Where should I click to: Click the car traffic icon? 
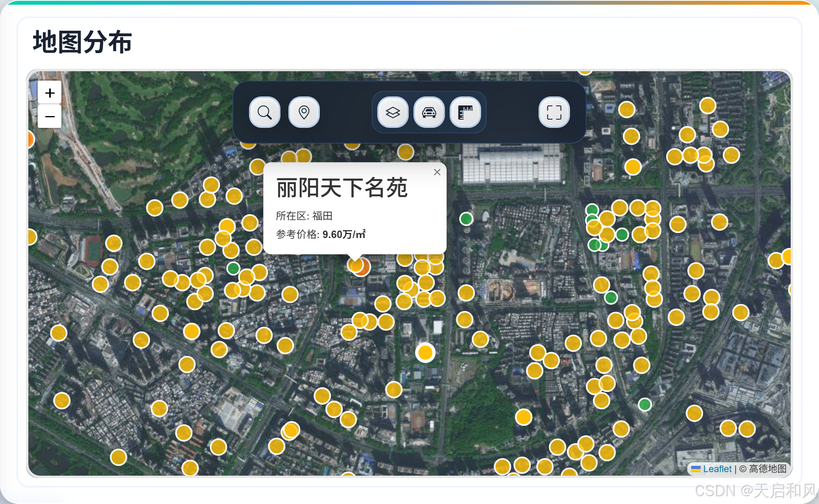[429, 112]
